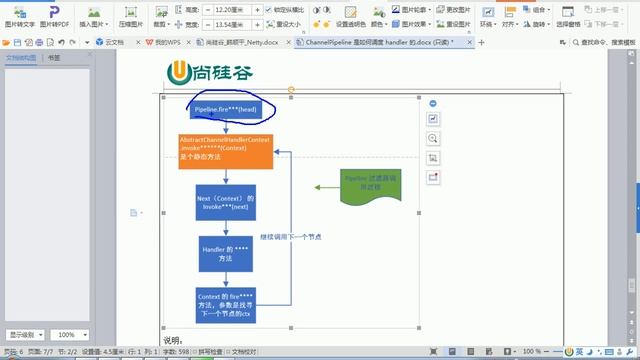
Task: Decrease height with minus stepper
Action: 208,10
